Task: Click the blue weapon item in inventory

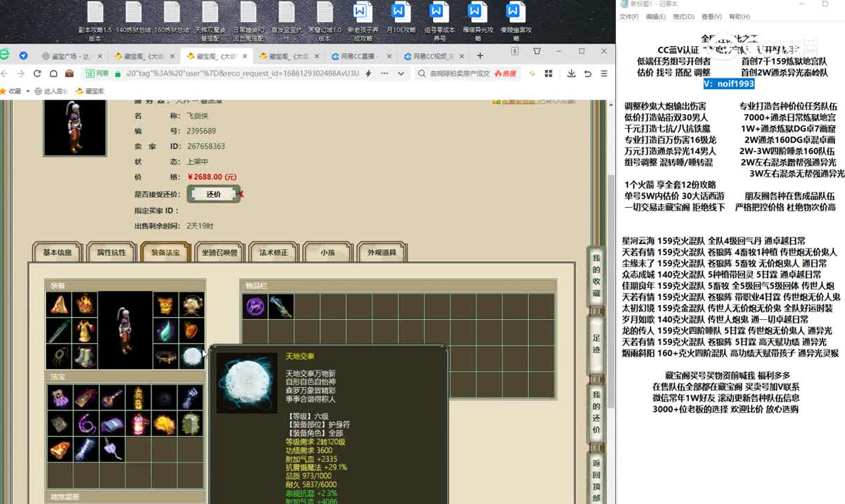Action: pyautogui.click(x=280, y=306)
